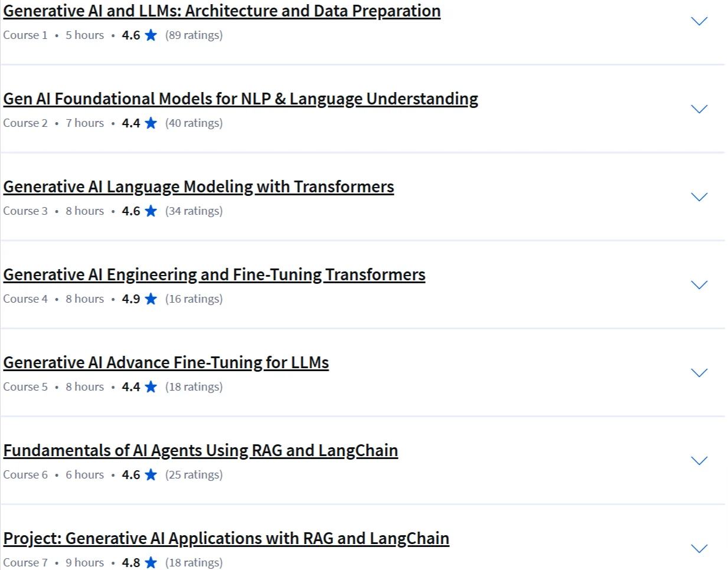Expand the Advance Fine-Tuning for LLMs chevron
Screen dimensions: 728x570
[x=699, y=373]
